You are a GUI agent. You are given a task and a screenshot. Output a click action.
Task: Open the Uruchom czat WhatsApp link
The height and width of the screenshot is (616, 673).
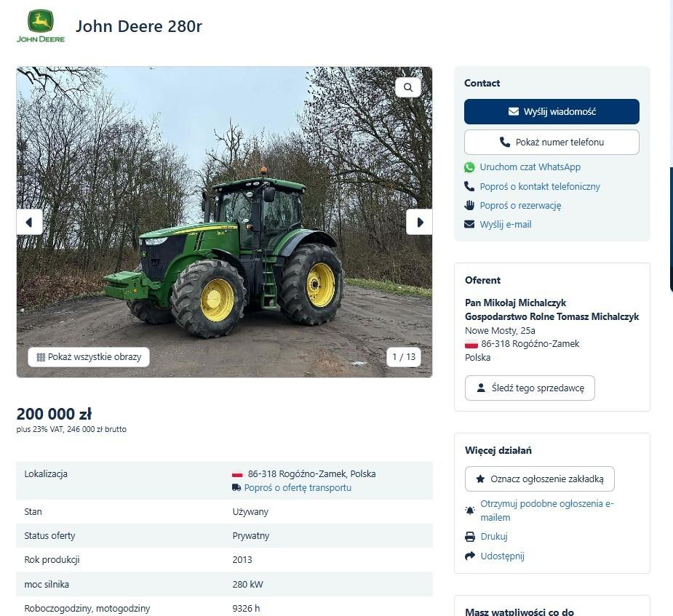(x=530, y=167)
